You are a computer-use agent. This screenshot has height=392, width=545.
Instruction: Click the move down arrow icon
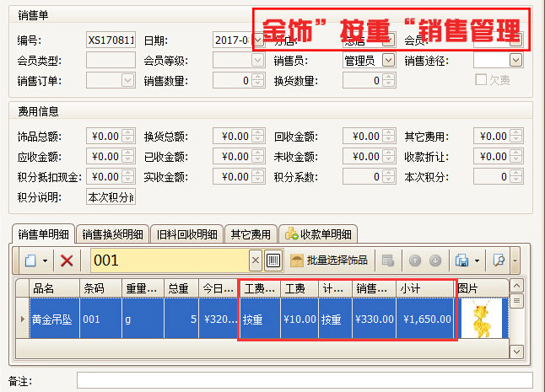(x=434, y=260)
